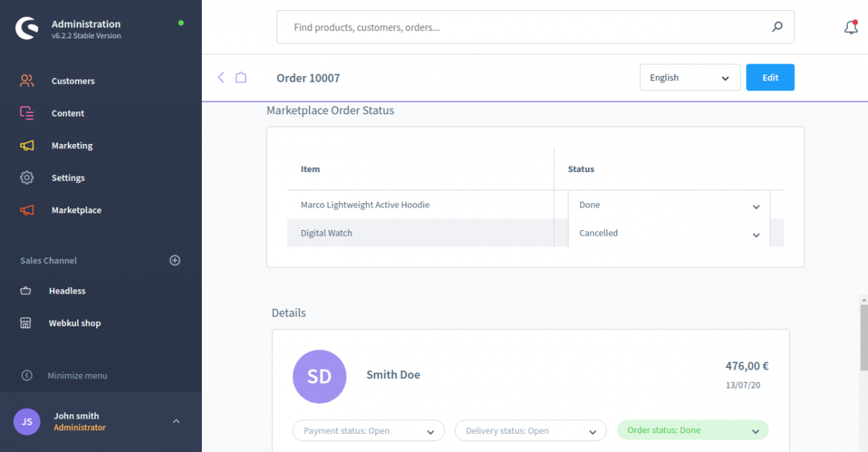The width and height of the screenshot is (868, 452).
Task: Click the Edit button
Action: click(770, 77)
